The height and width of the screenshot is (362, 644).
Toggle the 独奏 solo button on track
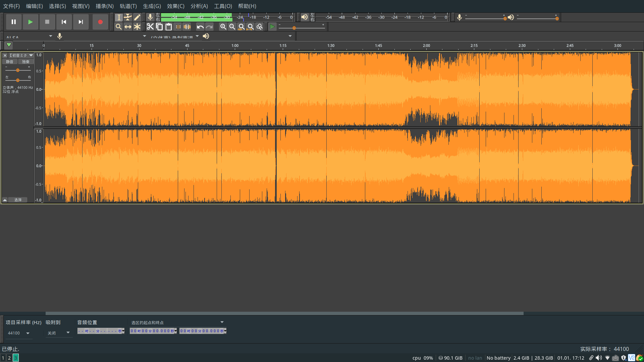26,62
